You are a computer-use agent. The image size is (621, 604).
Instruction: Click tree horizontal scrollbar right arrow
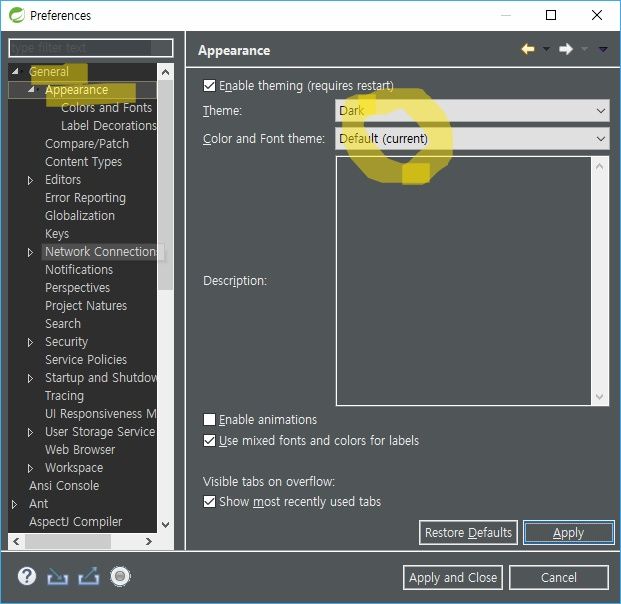click(x=149, y=541)
